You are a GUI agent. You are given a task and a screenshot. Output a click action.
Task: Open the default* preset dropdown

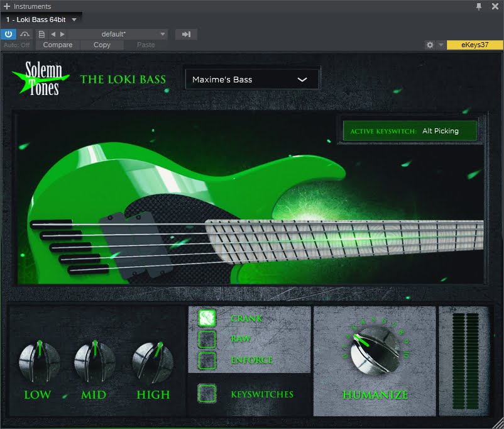(x=118, y=34)
